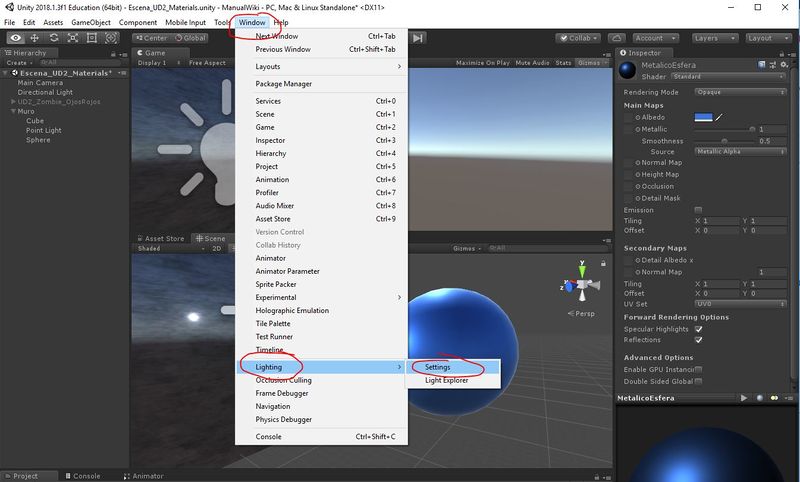Click the Metallic slider
The image size is (800, 482).
click(x=725, y=130)
